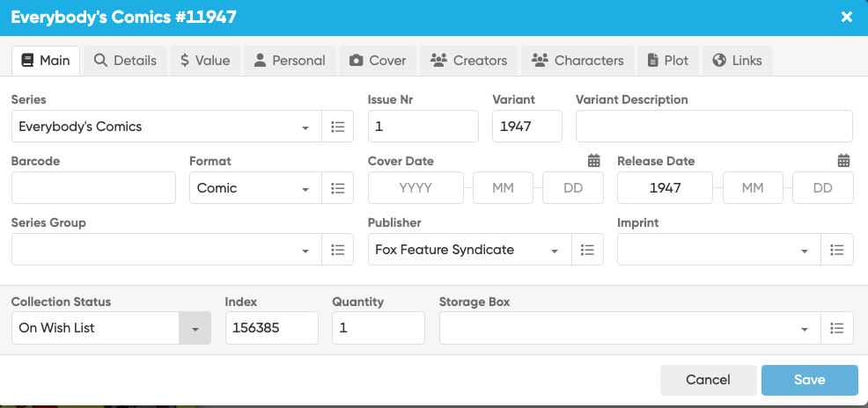868x408 pixels.
Task: Expand the Format dropdown
Action: pyautogui.click(x=305, y=189)
